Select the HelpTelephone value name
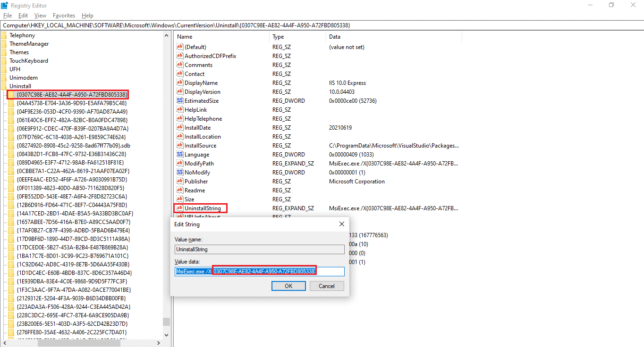644x347 pixels. point(203,119)
